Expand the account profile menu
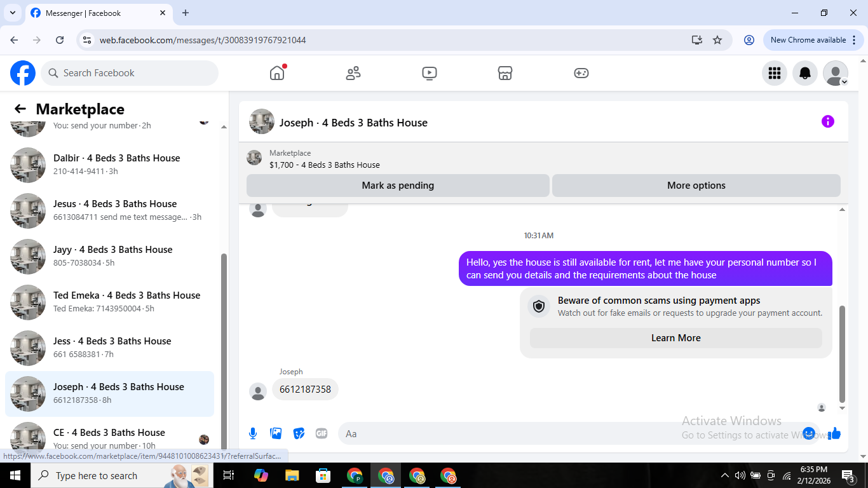Image resolution: width=868 pixels, height=488 pixels. pos(836,73)
